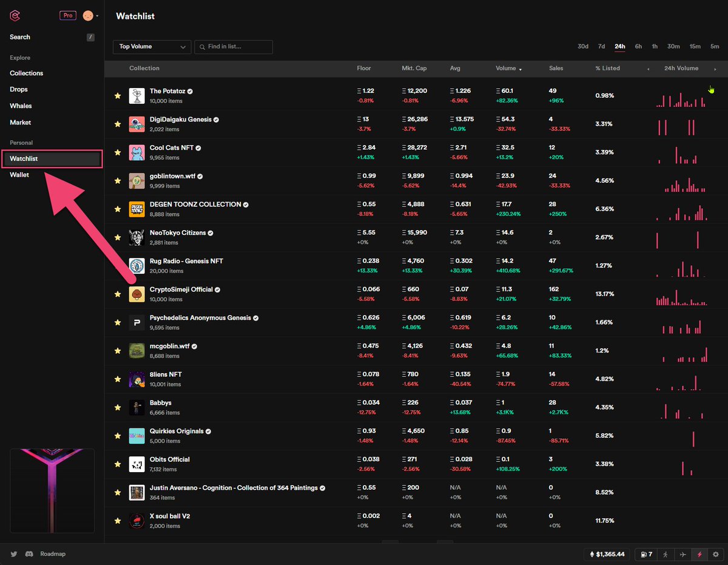728x565 pixels.
Task: Click the CryptoSimeji Official thumbnail
Action: pyautogui.click(x=136, y=294)
